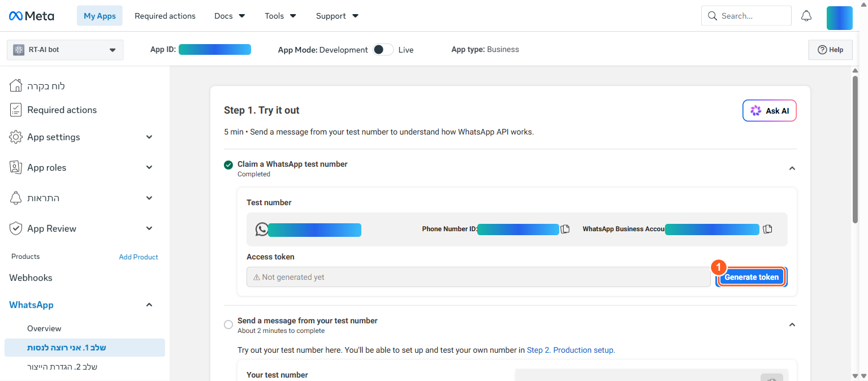Click the Ask AI sparkle icon
This screenshot has width=868, height=381.
click(x=755, y=111)
